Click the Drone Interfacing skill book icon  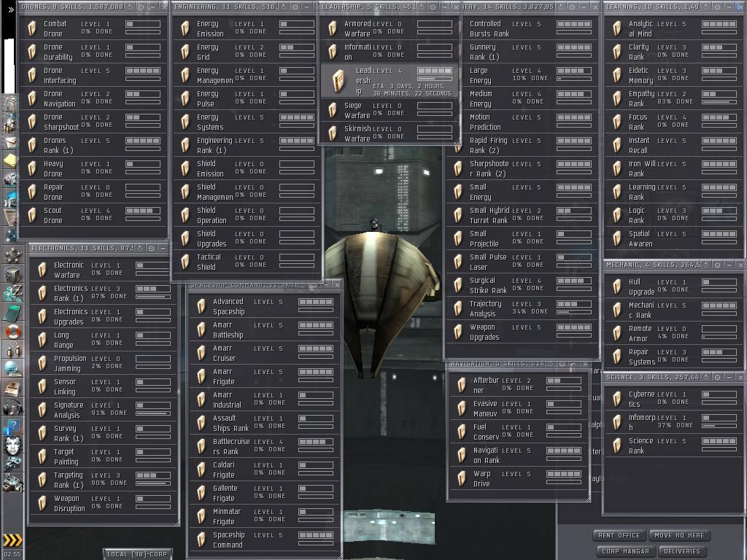click(32, 75)
